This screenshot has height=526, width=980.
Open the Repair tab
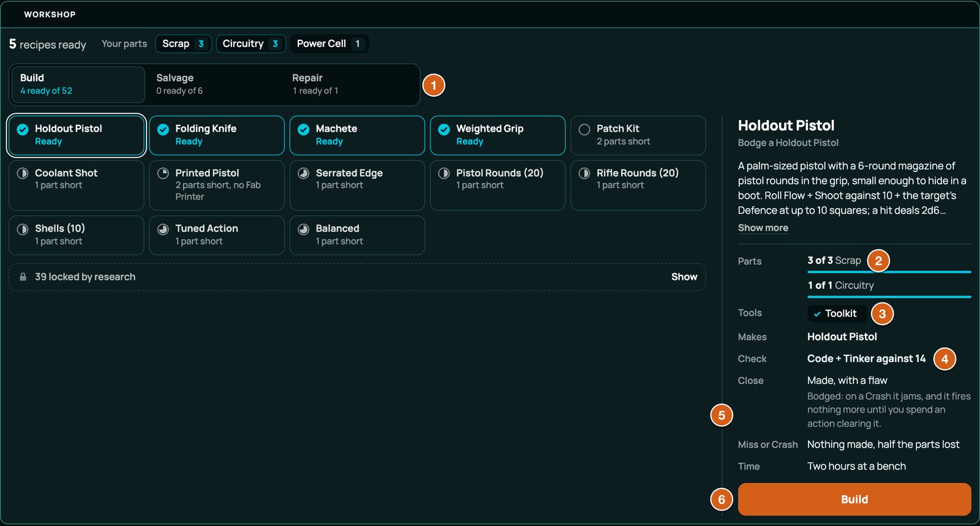pyautogui.click(x=349, y=85)
